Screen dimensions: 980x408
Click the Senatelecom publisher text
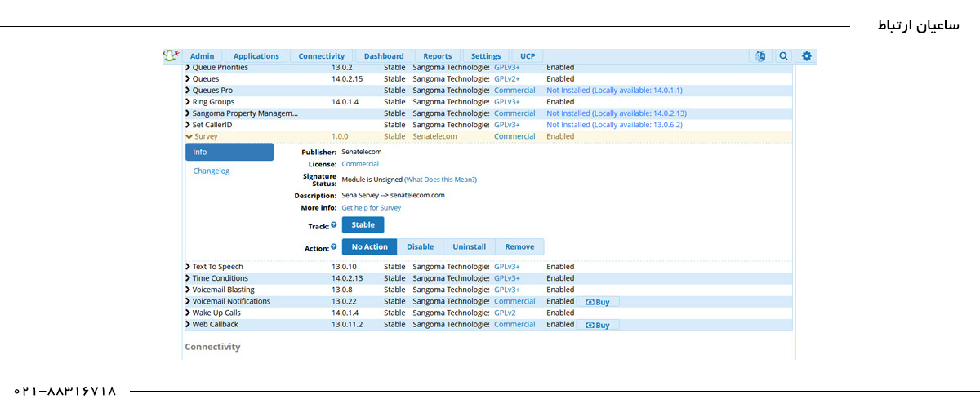362,152
